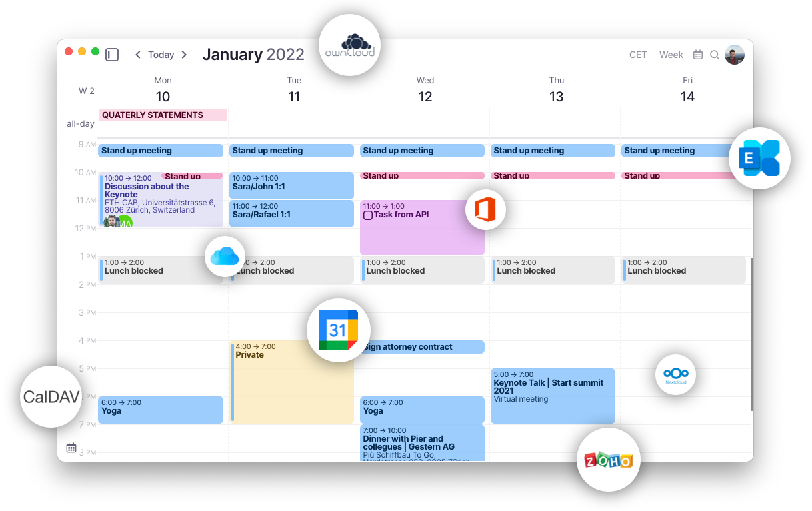Open the calendar picker icon in header
This screenshot has height=511, width=812.
pyautogui.click(x=698, y=55)
